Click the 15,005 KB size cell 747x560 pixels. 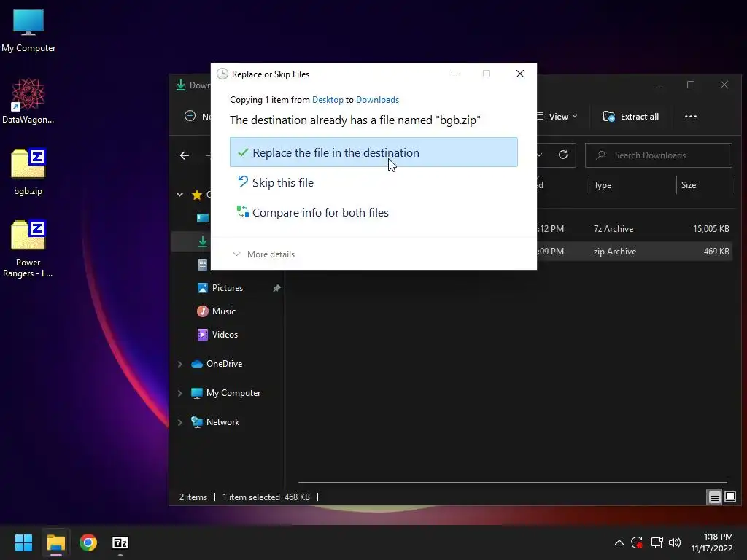(x=711, y=228)
